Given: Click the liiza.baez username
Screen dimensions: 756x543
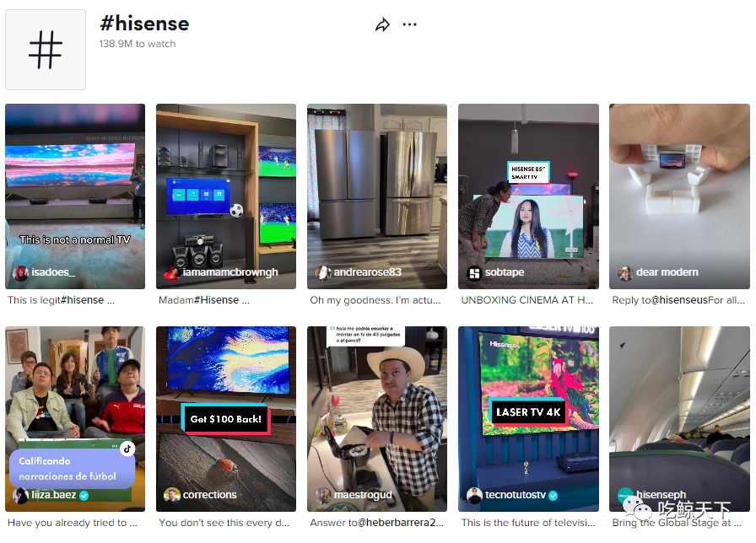Looking at the screenshot, I should pos(53,495).
